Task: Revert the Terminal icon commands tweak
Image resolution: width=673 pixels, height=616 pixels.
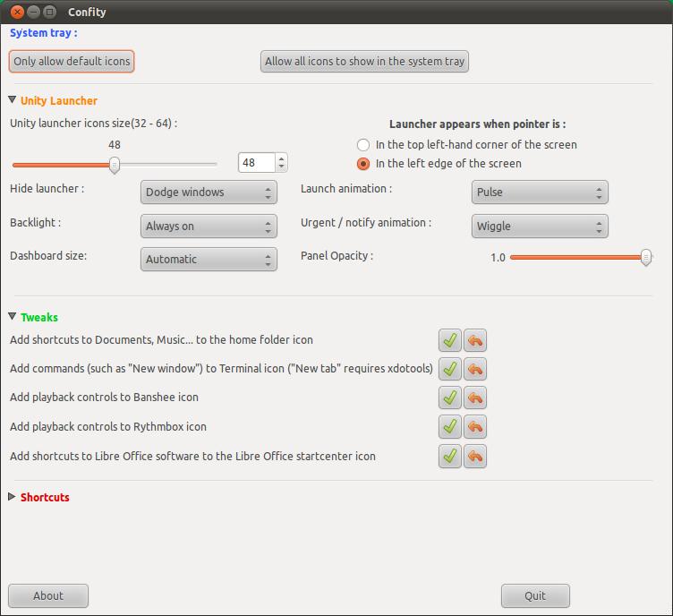Action: tap(475, 369)
